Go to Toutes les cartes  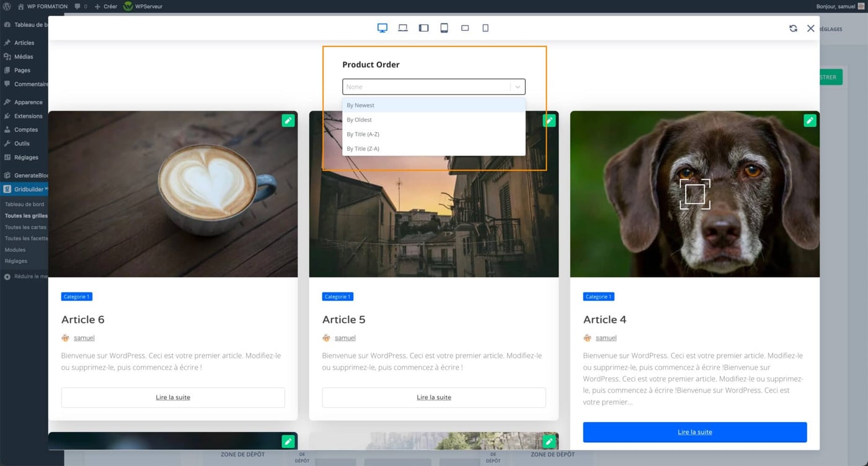point(26,226)
